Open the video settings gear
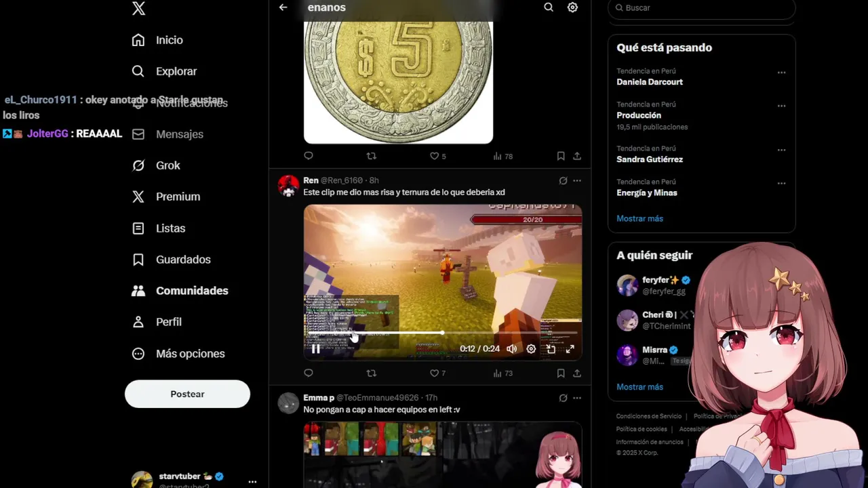868x488 pixels. 531,349
